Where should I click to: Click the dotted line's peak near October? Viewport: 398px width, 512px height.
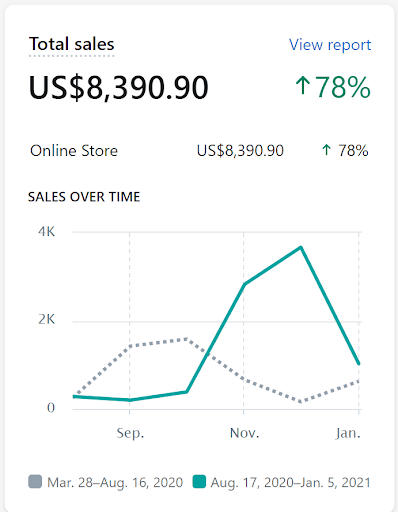(186, 339)
